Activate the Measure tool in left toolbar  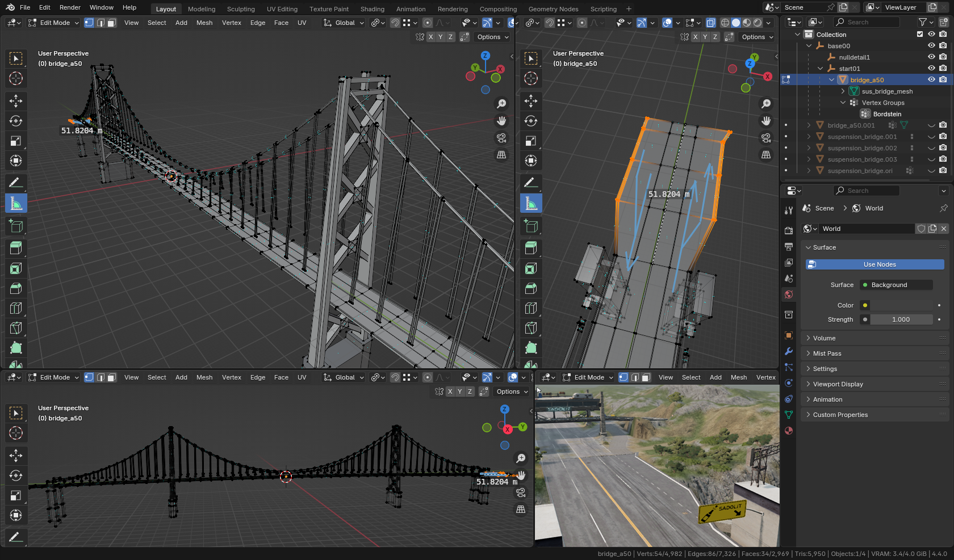pyautogui.click(x=16, y=203)
